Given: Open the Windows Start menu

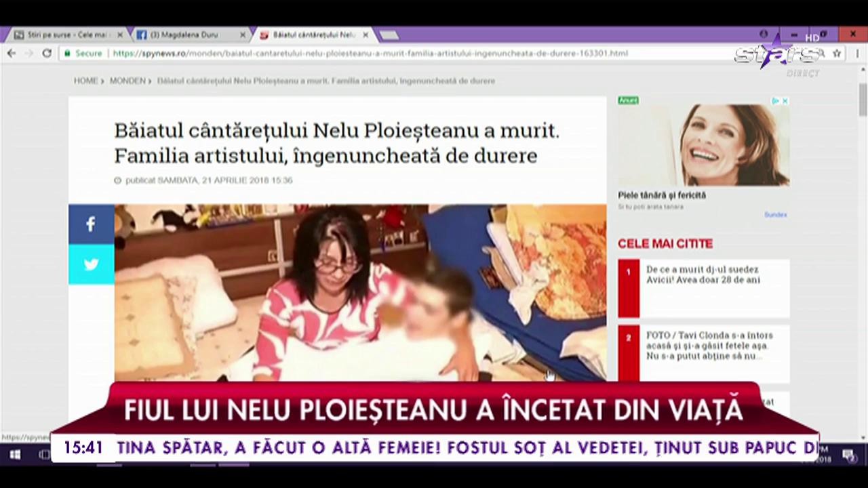Looking at the screenshot, I should click(14, 454).
